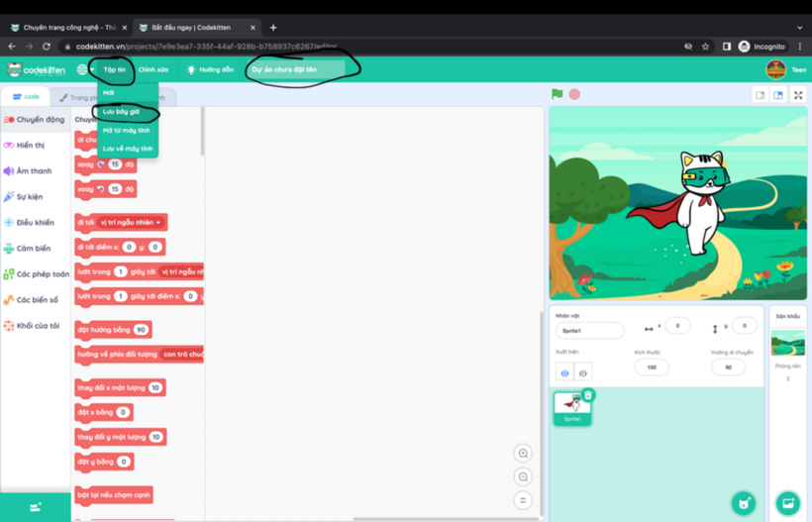The width and height of the screenshot is (812, 522).
Task: Show the sprite with eye icon
Action: point(564,373)
